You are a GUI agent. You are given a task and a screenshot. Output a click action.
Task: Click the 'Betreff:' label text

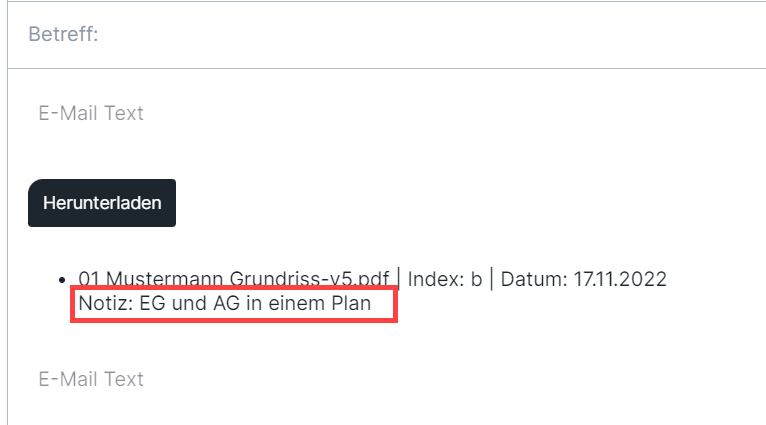[x=64, y=34]
